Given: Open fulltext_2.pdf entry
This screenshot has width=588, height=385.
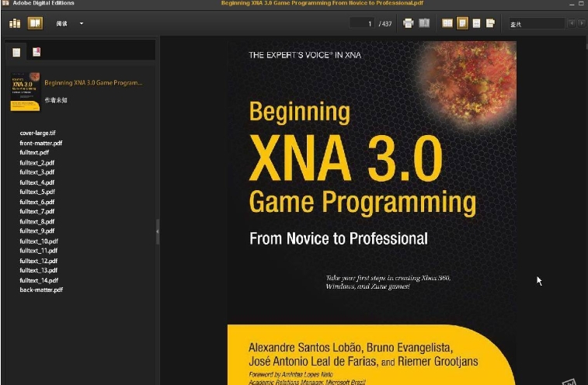Looking at the screenshot, I should click(37, 163).
